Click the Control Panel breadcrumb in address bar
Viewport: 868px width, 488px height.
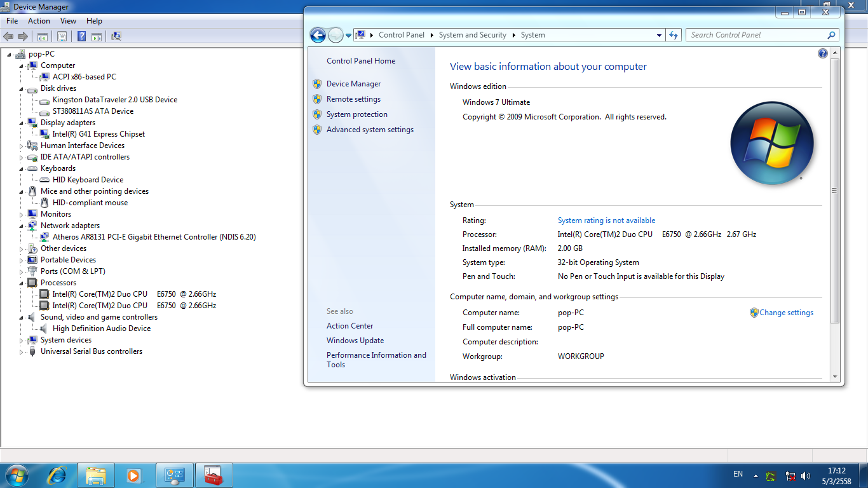click(402, 35)
